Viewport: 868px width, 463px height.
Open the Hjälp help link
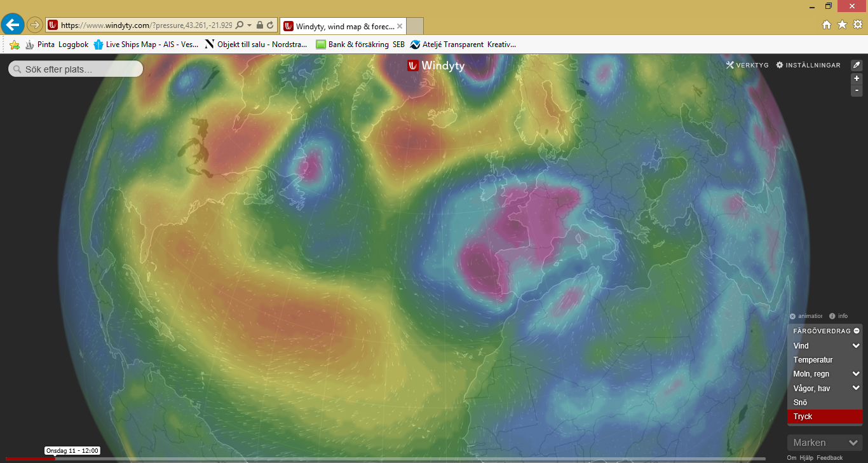(x=806, y=458)
